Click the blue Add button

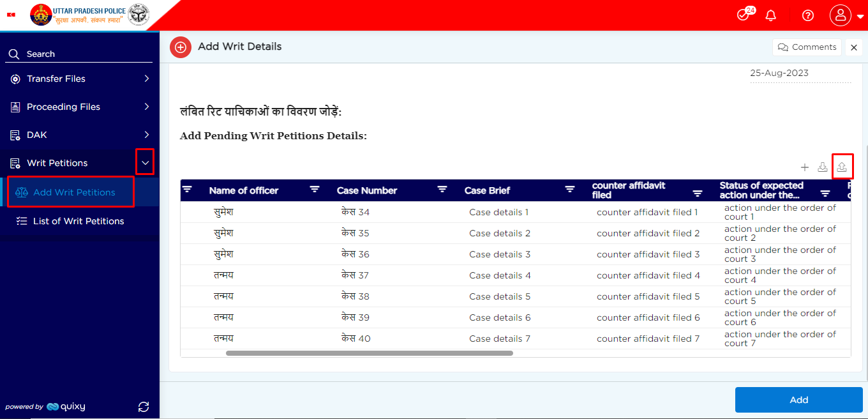click(x=798, y=399)
